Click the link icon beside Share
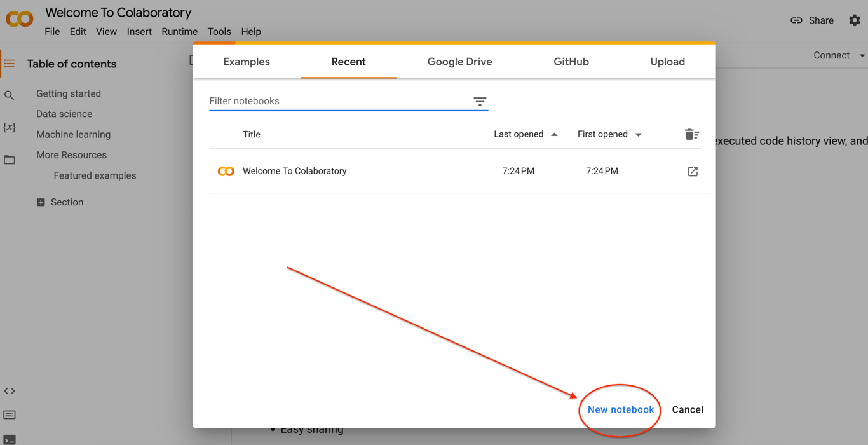 point(796,20)
